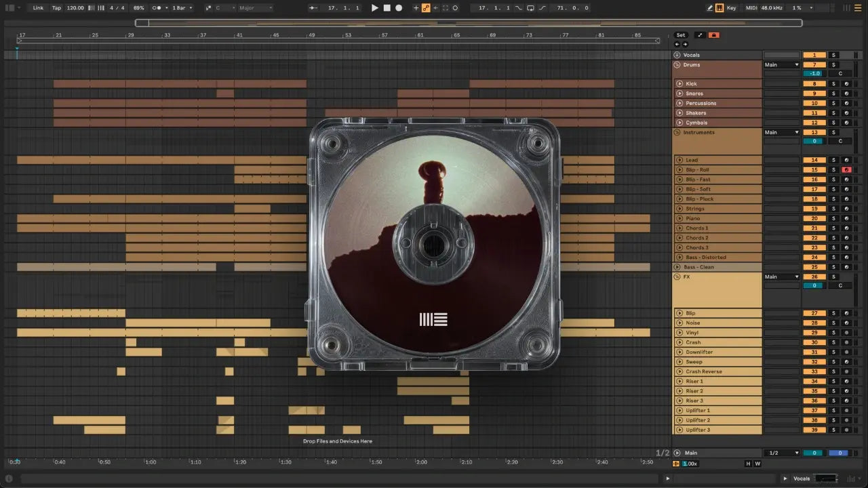
Task: Toggle Lead track activator number 14
Action: [814, 161]
